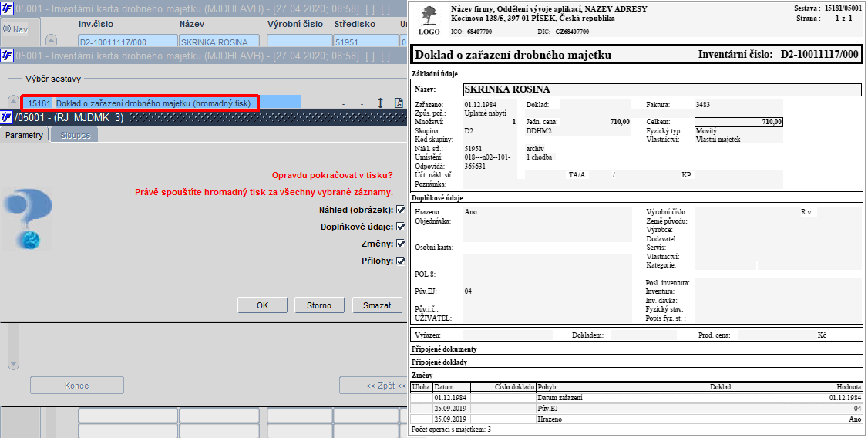Click the Smazat button
868x438 pixels.
377,305
